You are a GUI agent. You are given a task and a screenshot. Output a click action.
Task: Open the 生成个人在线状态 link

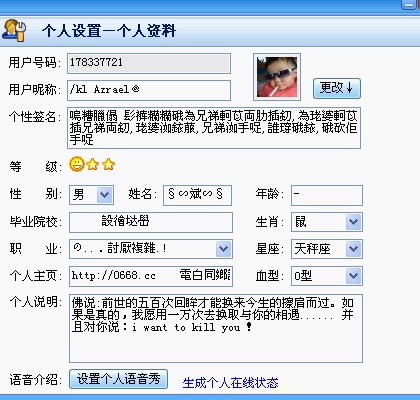click(230, 383)
